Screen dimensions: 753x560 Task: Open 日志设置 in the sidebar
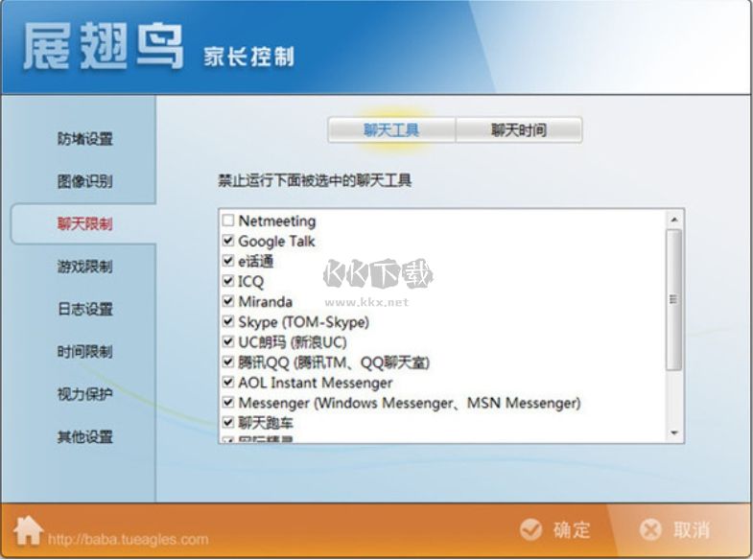pos(85,309)
